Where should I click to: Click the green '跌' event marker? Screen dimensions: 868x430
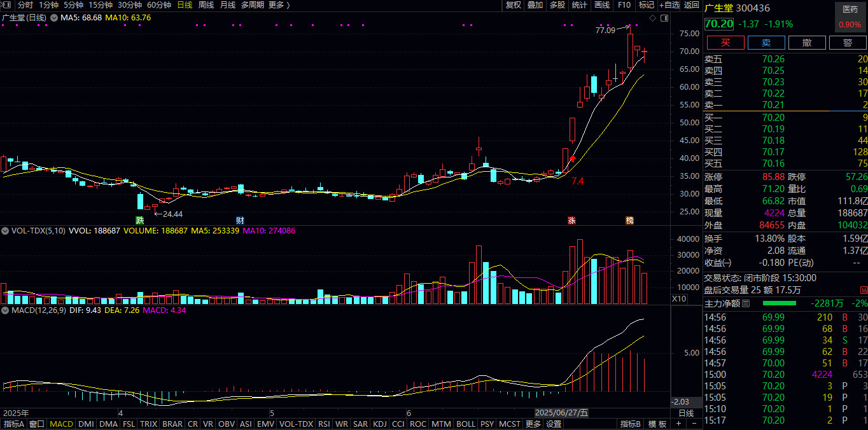(x=139, y=221)
